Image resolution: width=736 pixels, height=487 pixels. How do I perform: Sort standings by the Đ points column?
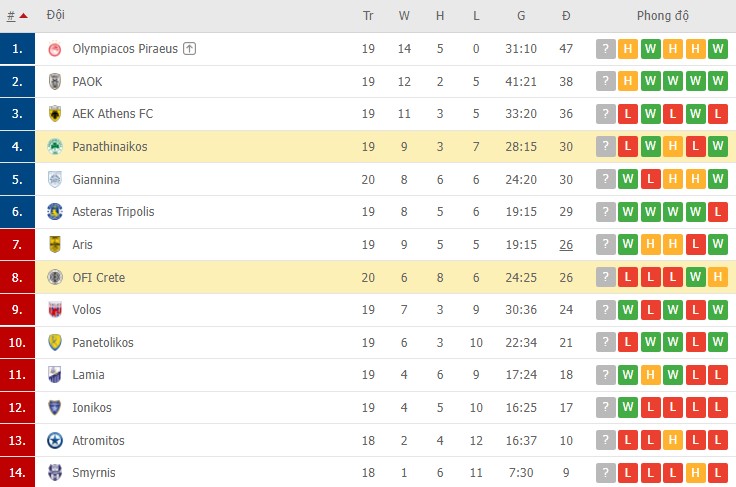tap(566, 16)
